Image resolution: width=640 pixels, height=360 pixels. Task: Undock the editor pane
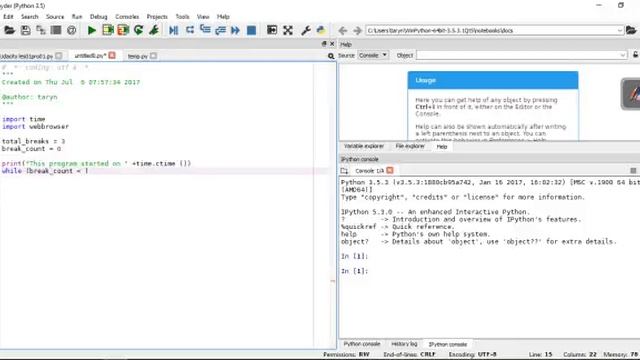point(324,44)
